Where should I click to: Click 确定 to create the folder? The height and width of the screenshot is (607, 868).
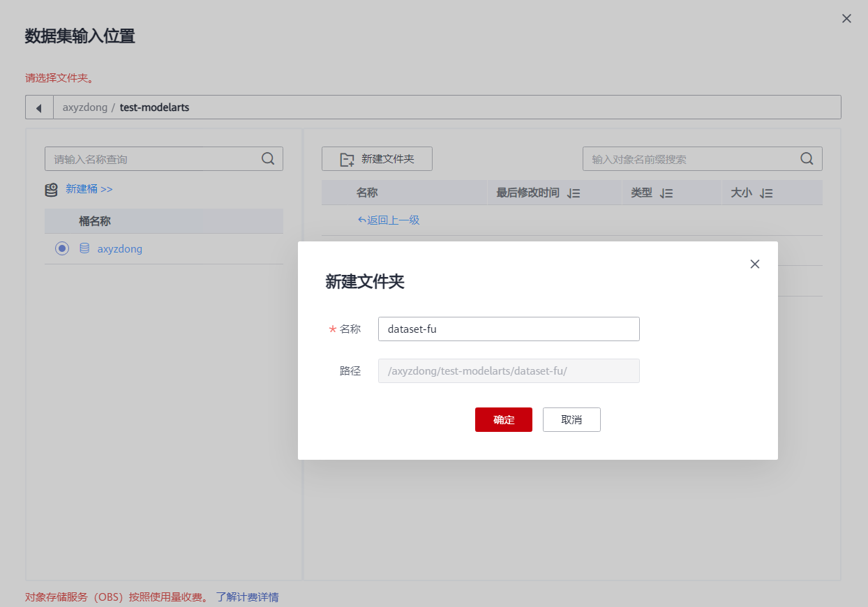pyautogui.click(x=504, y=420)
